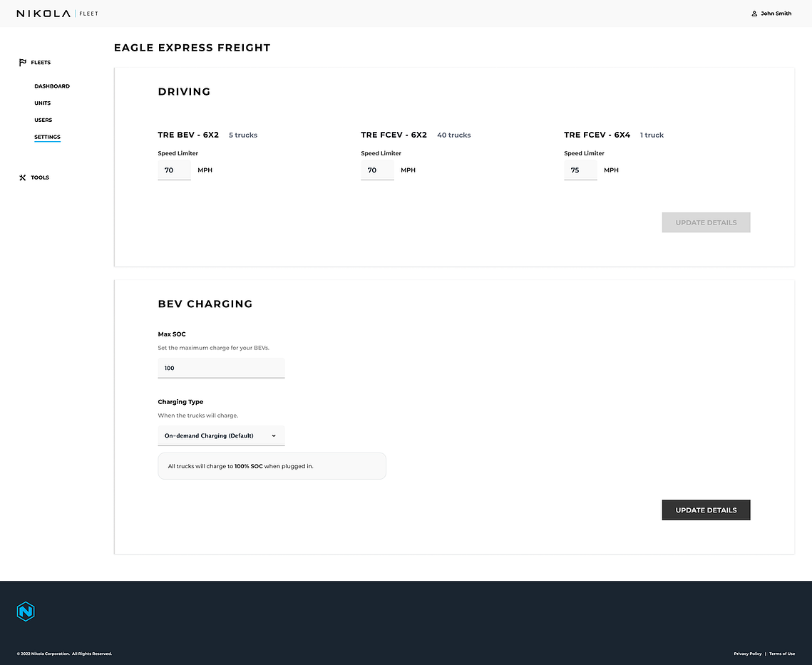
Task: Select Settings in the sidebar menu
Action: (47, 138)
